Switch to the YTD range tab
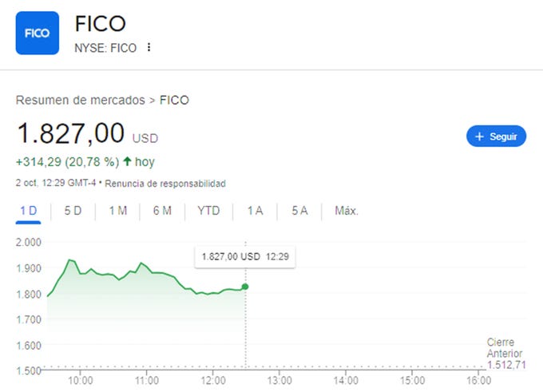This screenshot has height=392, width=543. pos(208,211)
